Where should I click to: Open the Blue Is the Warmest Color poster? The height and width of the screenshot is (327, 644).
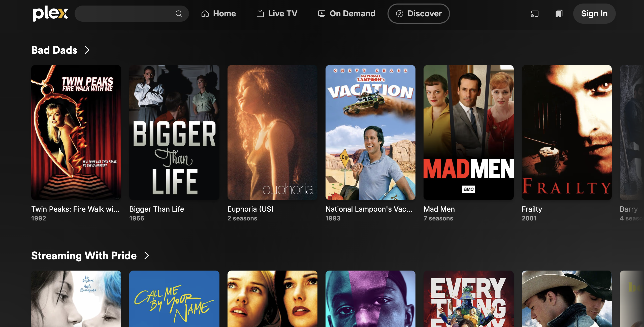[76, 299]
